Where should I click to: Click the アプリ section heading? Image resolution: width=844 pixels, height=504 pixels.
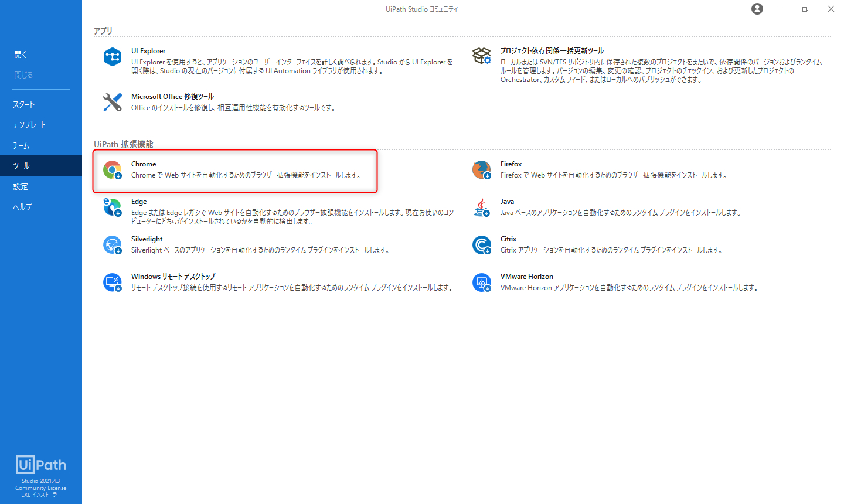(x=103, y=30)
